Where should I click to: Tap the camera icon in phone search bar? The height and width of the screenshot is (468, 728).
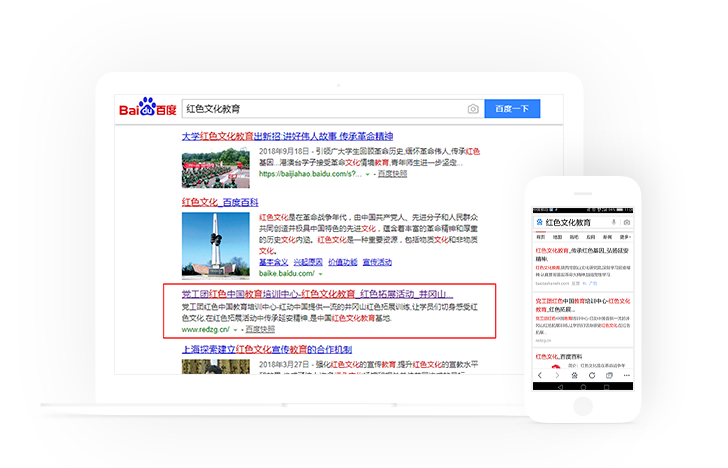pos(628,220)
